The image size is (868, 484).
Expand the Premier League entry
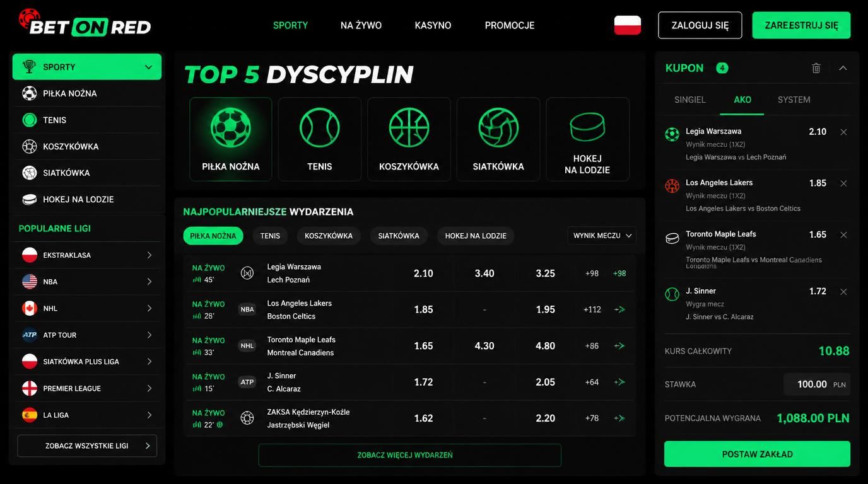(x=87, y=388)
